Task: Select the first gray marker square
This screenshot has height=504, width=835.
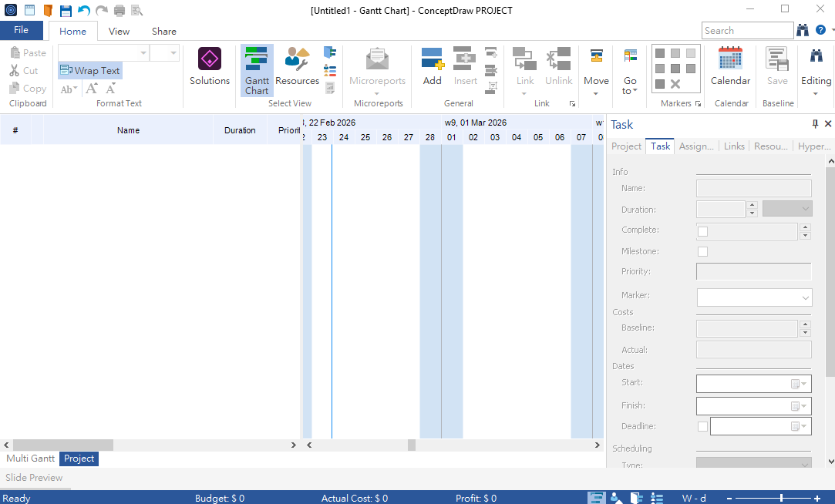Action: [x=660, y=53]
